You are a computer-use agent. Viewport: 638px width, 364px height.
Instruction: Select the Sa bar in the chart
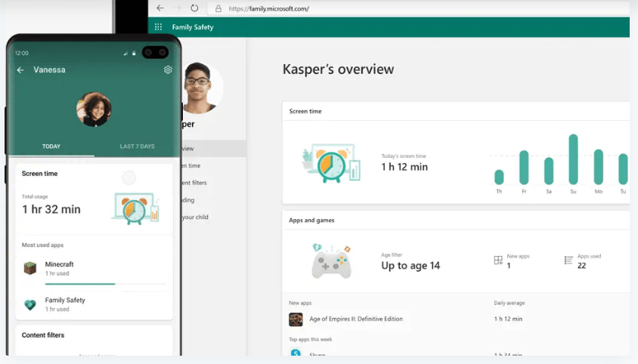[549, 171]
